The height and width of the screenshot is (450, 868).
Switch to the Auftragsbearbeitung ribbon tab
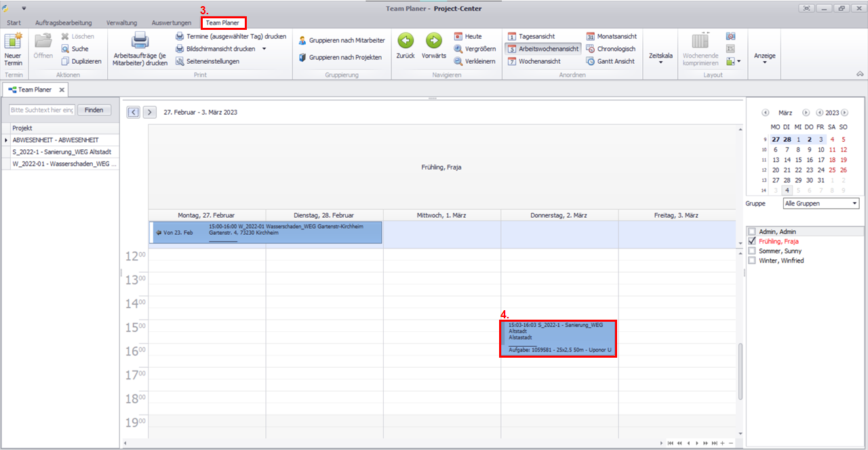(63, 23)
